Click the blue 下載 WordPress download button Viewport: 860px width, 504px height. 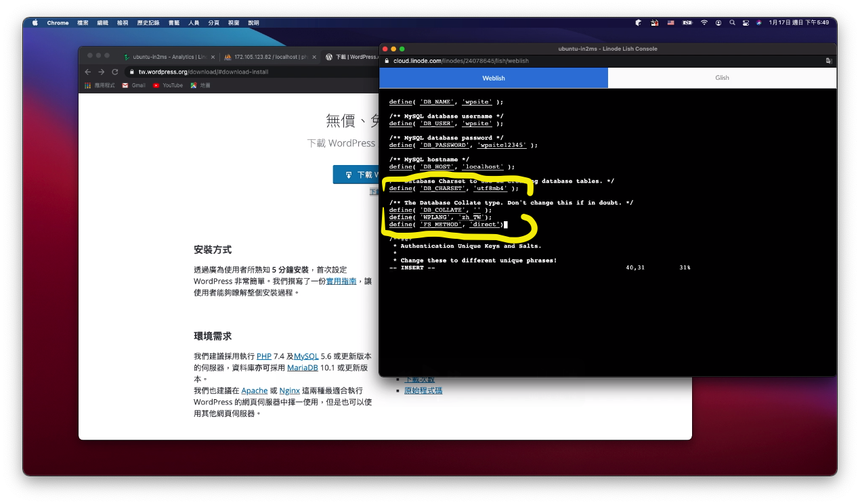coord(356,175)
